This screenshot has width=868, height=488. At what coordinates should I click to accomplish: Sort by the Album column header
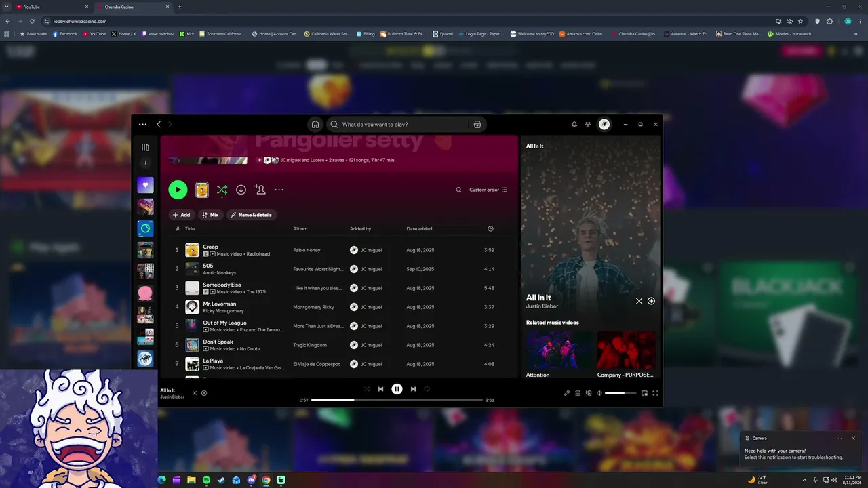coord(300,229)
